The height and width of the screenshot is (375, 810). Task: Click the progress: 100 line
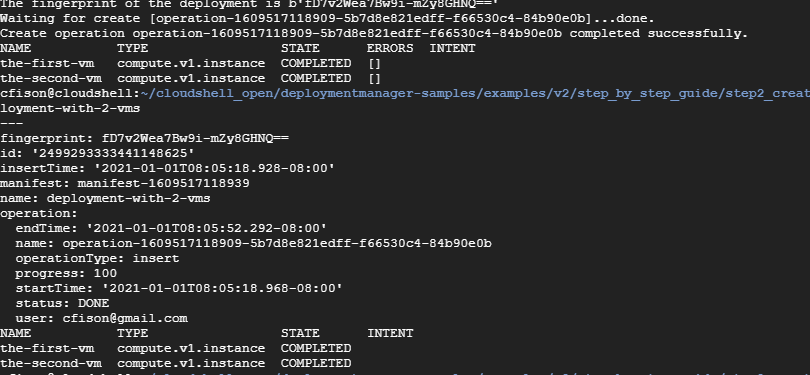tap(66, 273)
